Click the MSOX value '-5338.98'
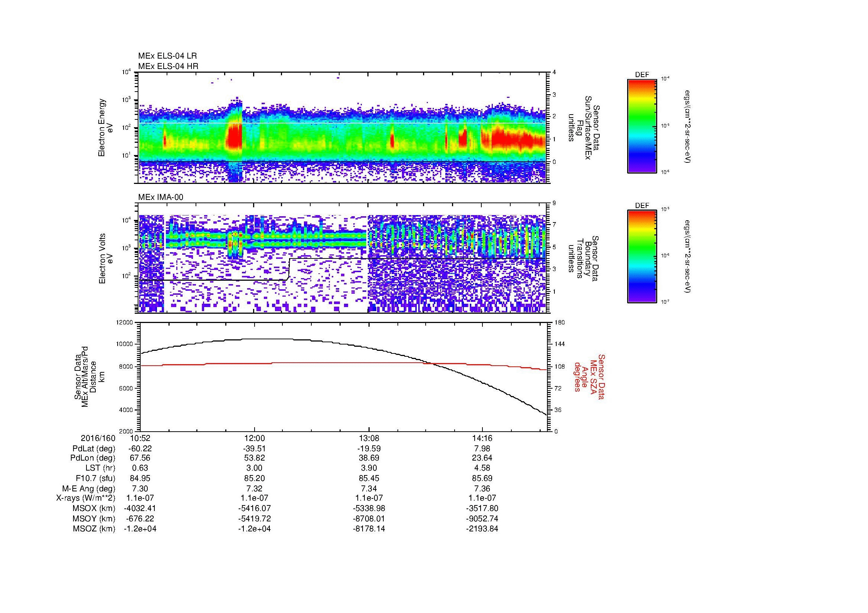 [369, 508]
